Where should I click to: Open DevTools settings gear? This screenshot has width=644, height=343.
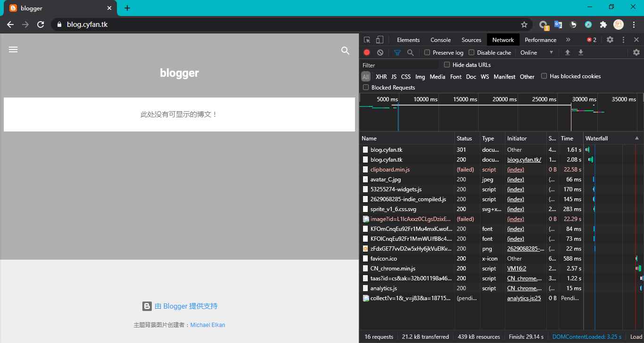610,40
